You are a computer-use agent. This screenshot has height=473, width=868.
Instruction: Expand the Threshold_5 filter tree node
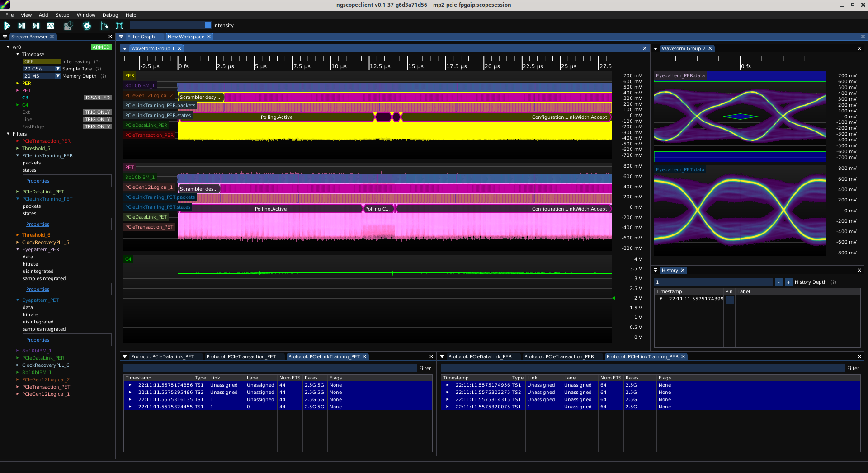(18, 148)
